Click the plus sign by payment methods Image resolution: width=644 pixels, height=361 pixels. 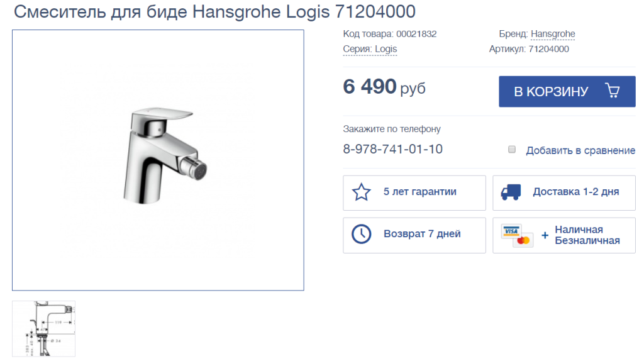point(545,235)
